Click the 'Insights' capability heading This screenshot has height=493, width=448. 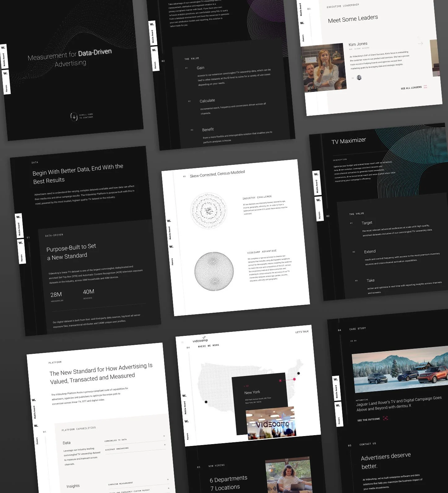(73, 486)
